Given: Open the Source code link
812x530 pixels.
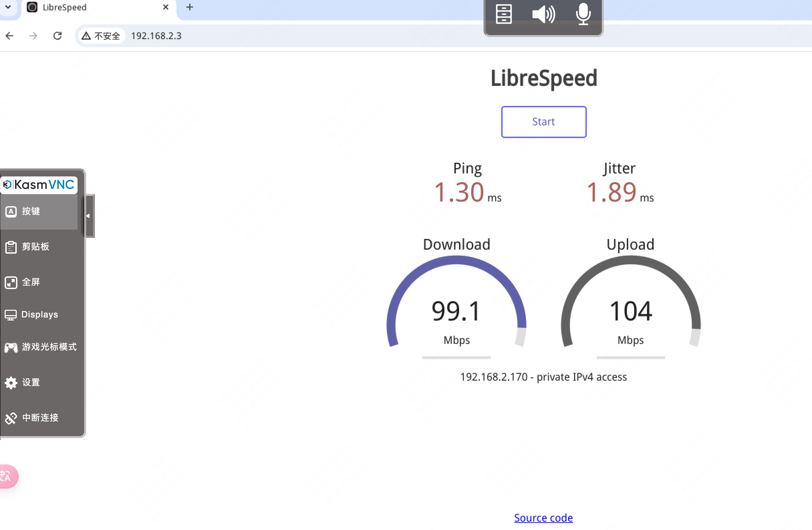Looking at the screenshot, I should (543, 518).
